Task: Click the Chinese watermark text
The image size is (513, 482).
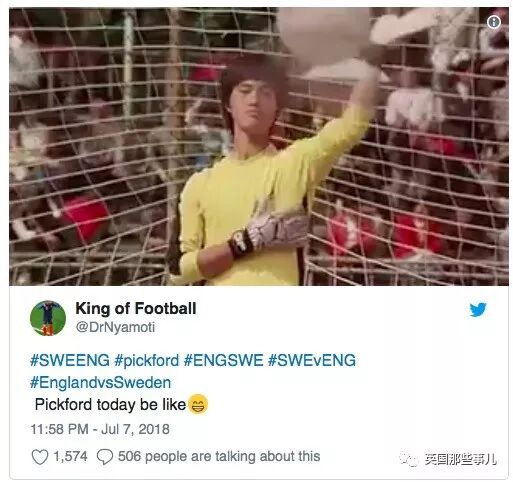Action: tap(461, 460)
